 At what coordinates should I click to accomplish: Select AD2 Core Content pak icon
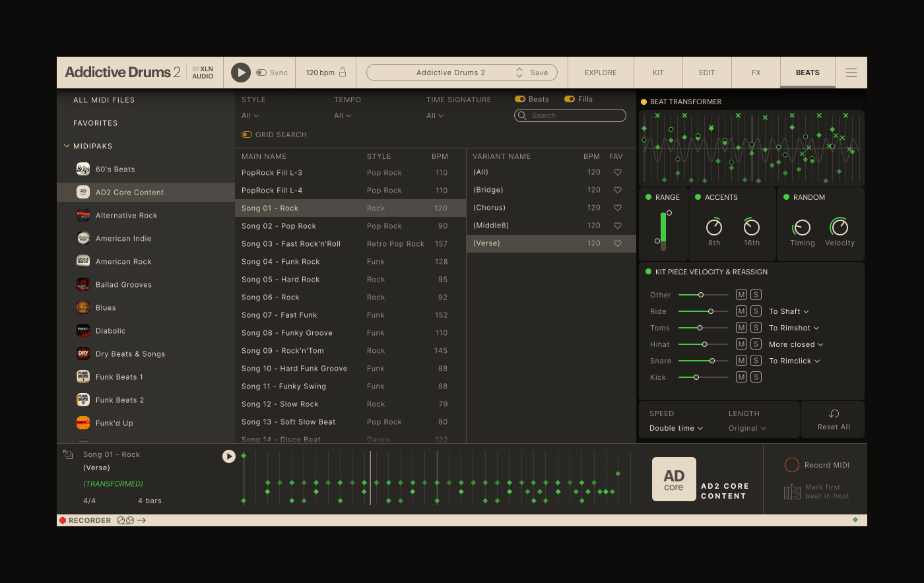click(83, 192)
